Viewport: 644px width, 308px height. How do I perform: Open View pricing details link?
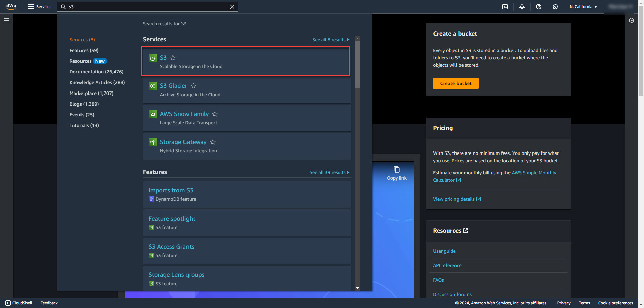(x=457, y=199)
